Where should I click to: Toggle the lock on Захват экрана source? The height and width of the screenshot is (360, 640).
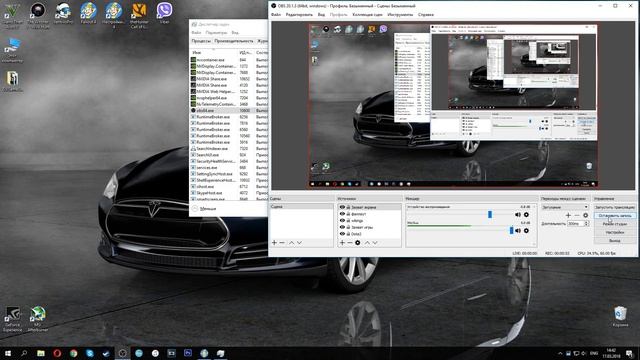(348, 207)
